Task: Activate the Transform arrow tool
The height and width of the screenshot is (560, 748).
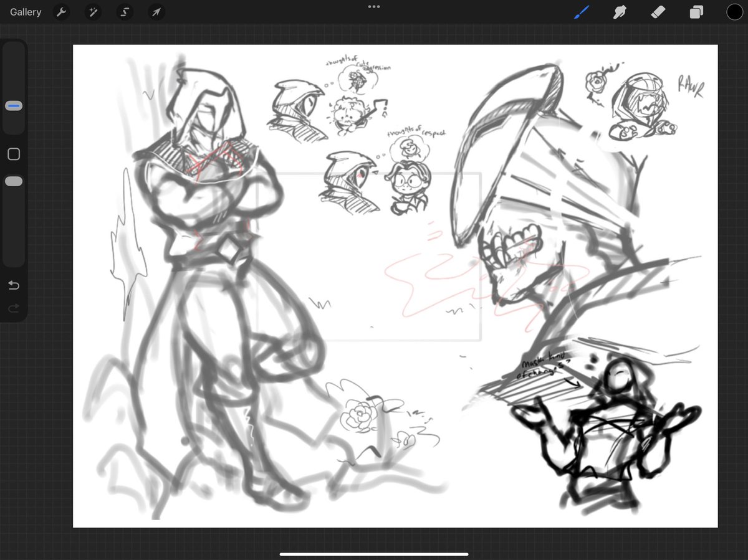Action: coord(156,12)
